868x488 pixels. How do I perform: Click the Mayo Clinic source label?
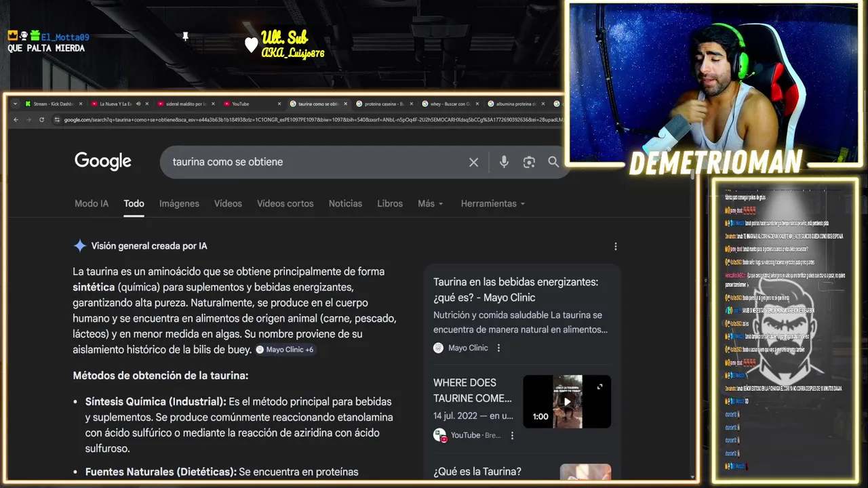[x=468, y=348]
